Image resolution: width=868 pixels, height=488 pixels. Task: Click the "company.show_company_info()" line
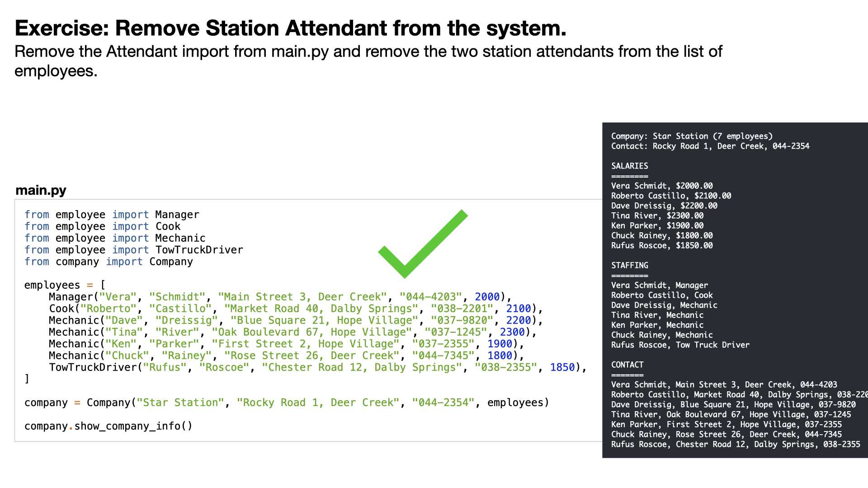[108, 426]
